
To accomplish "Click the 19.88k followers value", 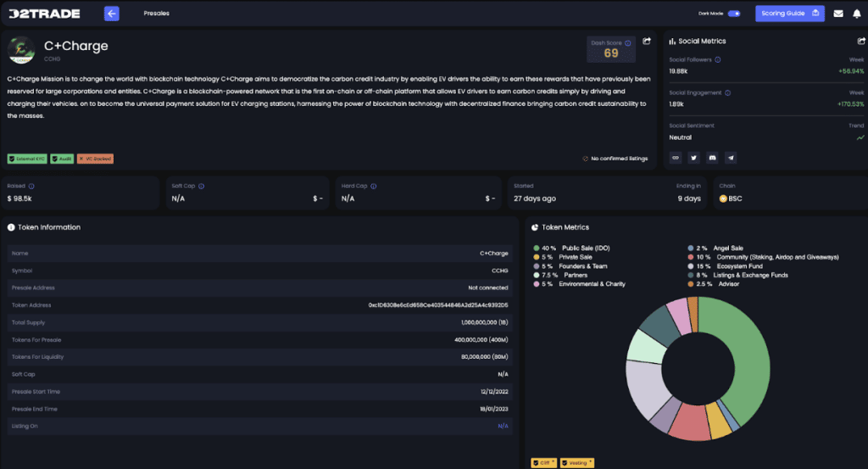I will tap(678, 71).
